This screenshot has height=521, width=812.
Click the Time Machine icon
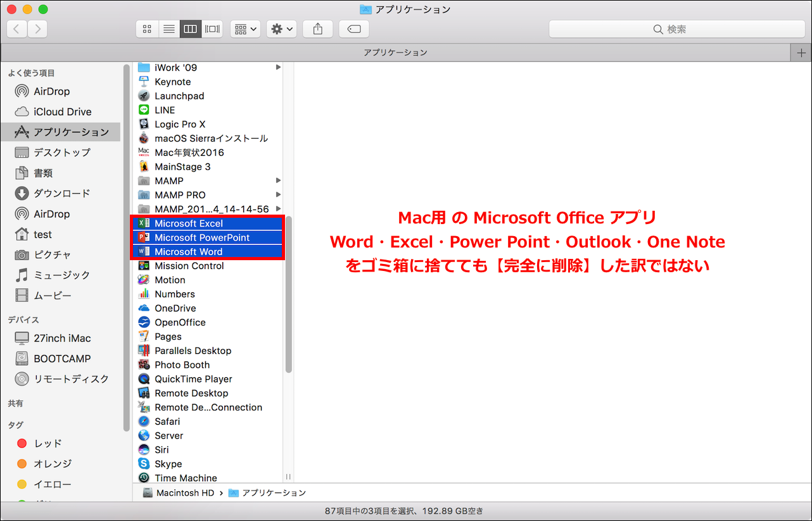point(144,478)
